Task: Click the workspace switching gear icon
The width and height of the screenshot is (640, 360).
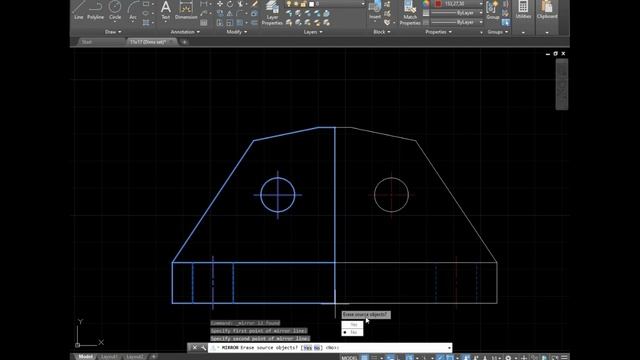Action: (x=508, y=358)
